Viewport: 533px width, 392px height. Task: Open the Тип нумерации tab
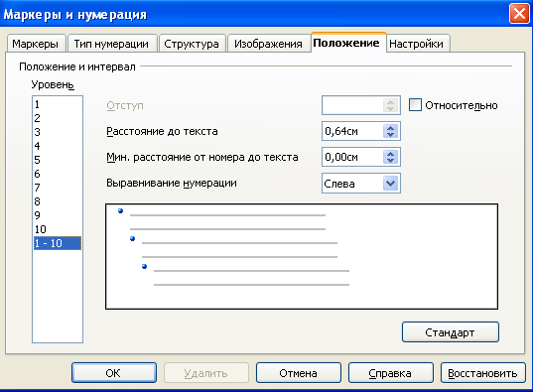click(x=112, y=44)
